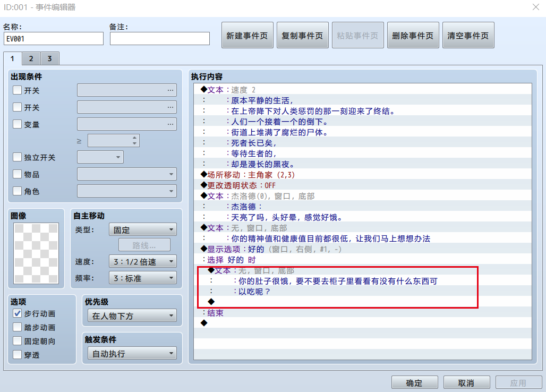Click the 新建事件页 button
The height and width of the screenshot is (392, 546).
coord(247,35)
